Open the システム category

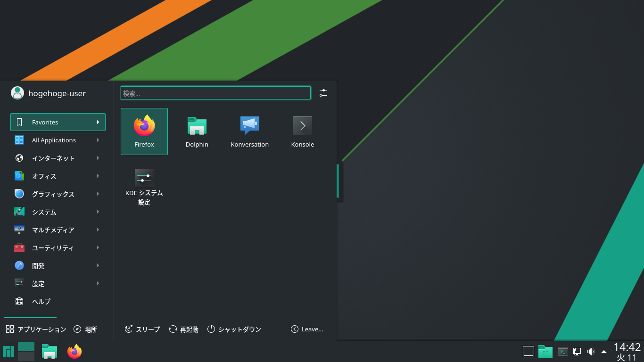tap(58, 212)
